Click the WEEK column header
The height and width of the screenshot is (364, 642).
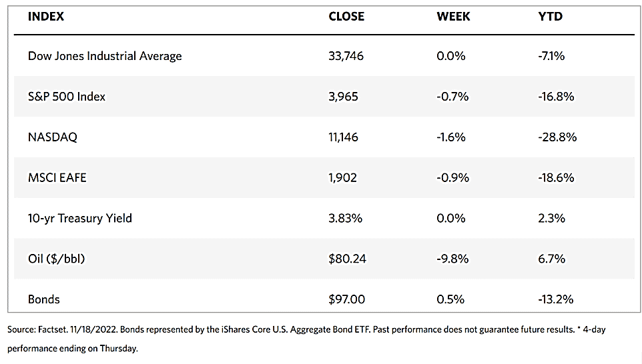[453, 17]
